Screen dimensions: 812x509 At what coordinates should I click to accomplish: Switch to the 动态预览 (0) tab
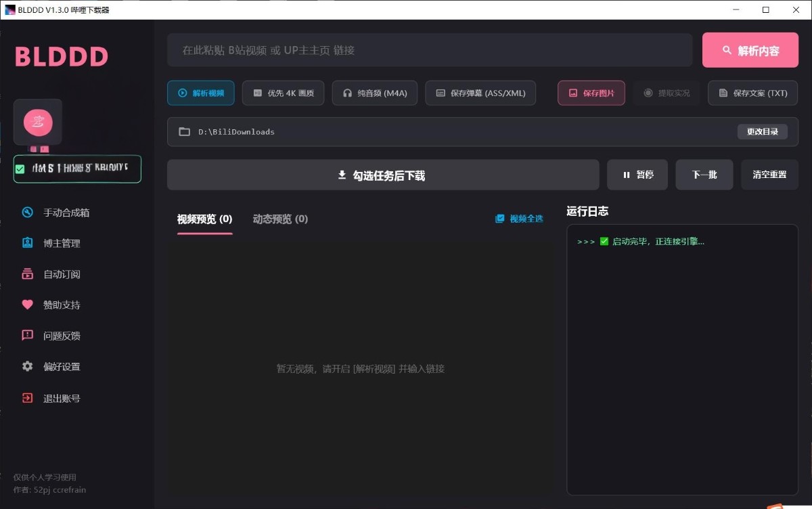click(x=280, y=219)
